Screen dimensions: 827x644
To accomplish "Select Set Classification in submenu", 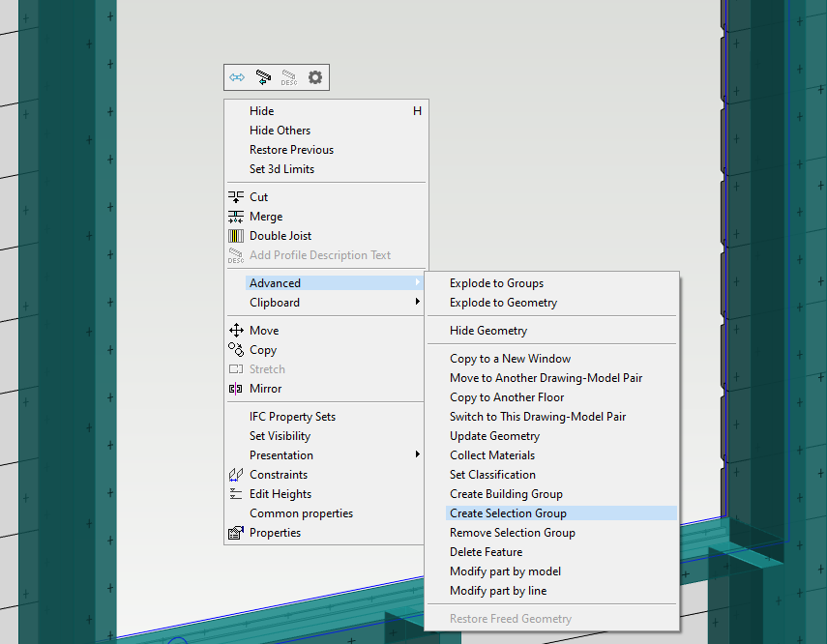I will (492, 475).
